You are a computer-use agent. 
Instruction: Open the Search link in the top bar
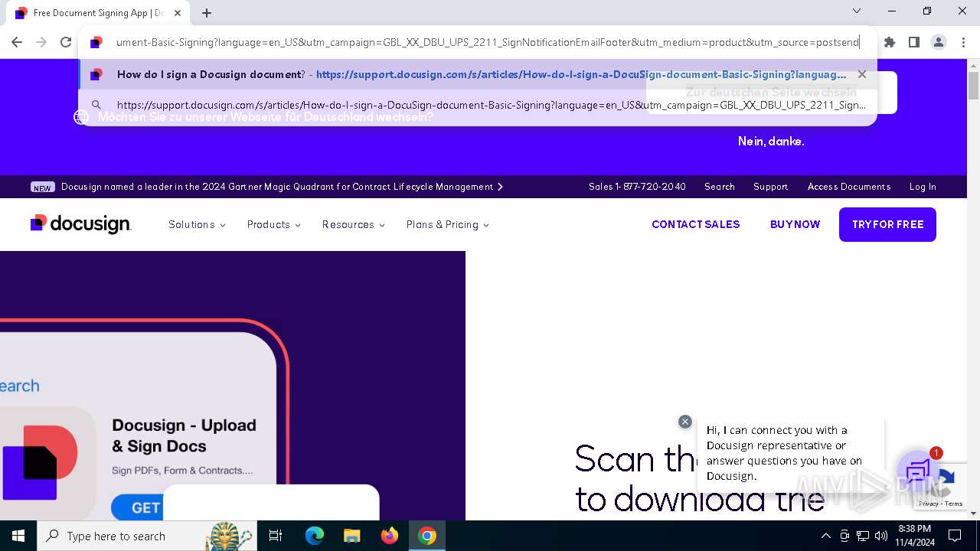pyautogui.click(x=719, y=187)
